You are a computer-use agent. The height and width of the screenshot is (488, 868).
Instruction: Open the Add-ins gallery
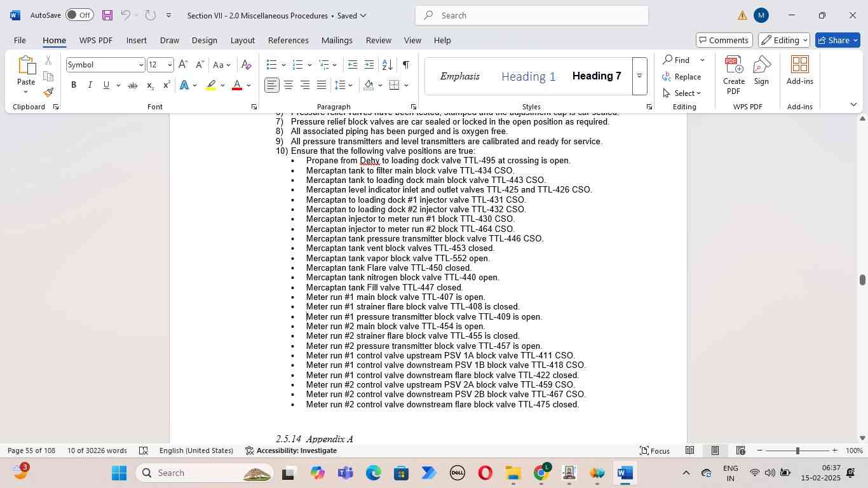point(799,71)
